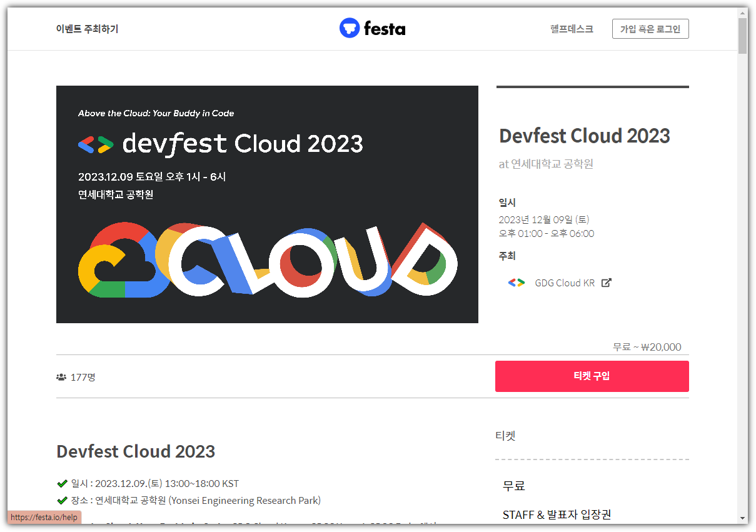Click the green checkmark beside 장소

click(x=62, y=500)
